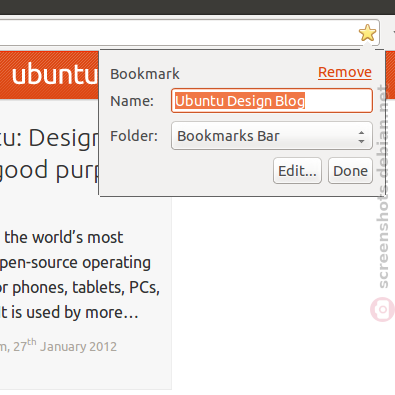Click the "pen-source operating" text line
This screenshot has height=395, width=395.
[75, 263]
